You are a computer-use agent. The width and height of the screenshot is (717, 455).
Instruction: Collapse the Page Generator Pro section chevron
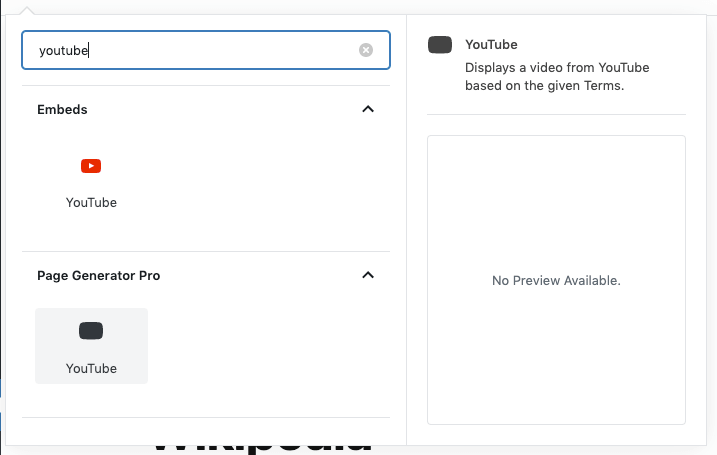coord(368,275)
